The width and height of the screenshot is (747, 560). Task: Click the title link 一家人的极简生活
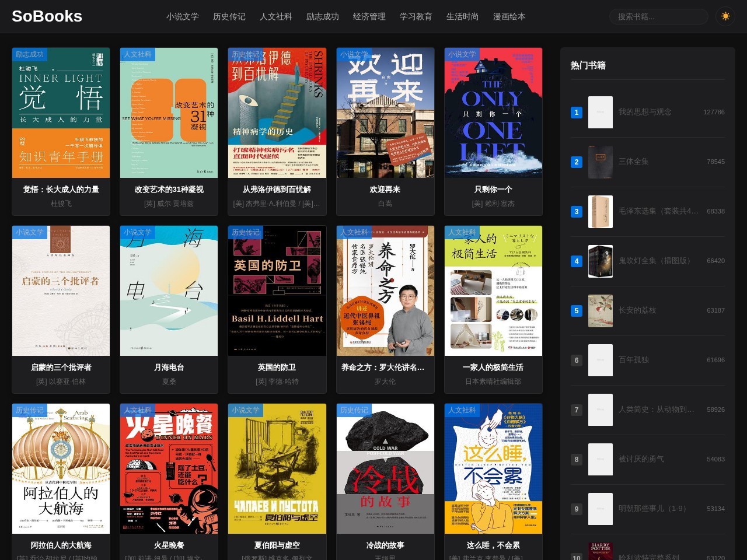tap(494, 367)
